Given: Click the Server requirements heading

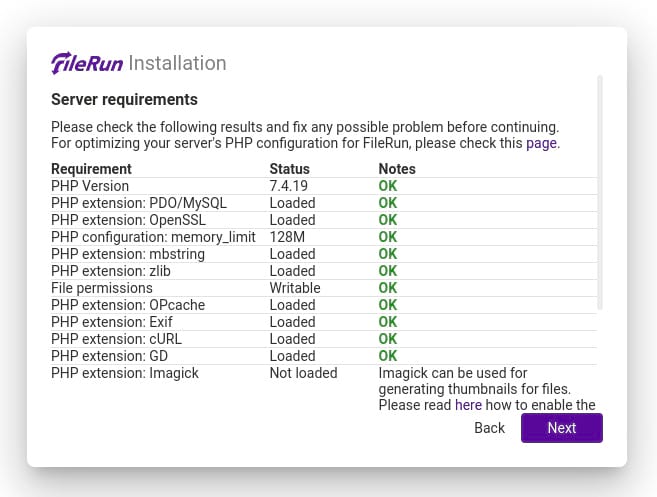Looking at the screenshot, I should 124,100.
